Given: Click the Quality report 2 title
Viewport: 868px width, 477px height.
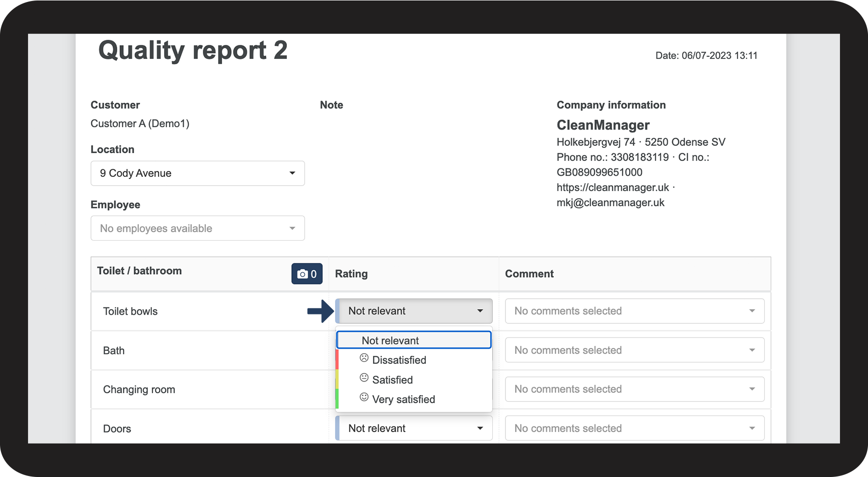Looking at the screenshot, I should point(193,51).
